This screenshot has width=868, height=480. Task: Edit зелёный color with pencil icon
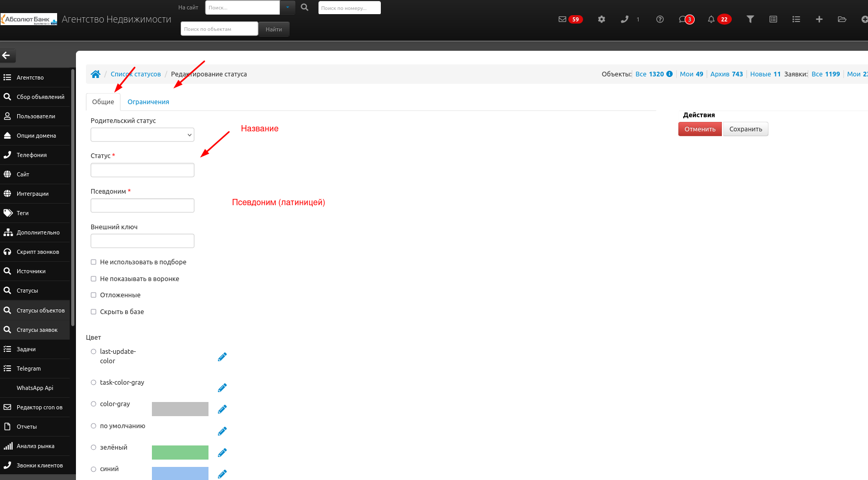click(222, 453)
